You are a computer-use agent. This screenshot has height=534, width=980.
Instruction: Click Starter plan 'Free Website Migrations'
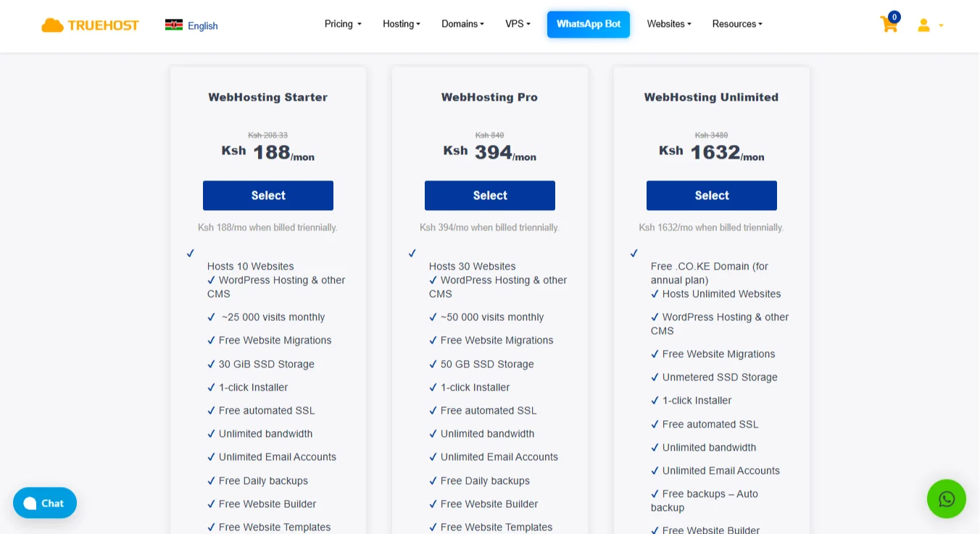tap(275, 341)
